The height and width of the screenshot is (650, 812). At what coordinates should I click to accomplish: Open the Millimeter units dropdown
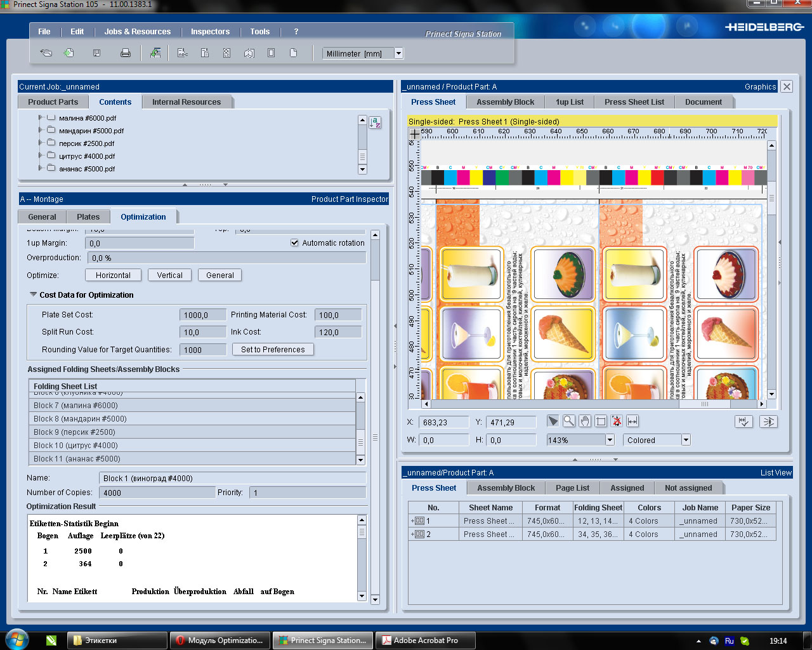[398, 53]
